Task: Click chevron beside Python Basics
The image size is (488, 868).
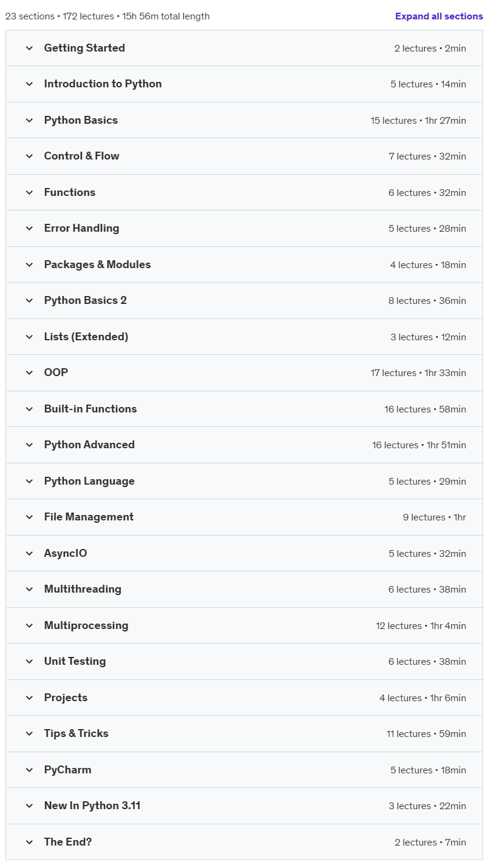Action: (x=29, y=120)
